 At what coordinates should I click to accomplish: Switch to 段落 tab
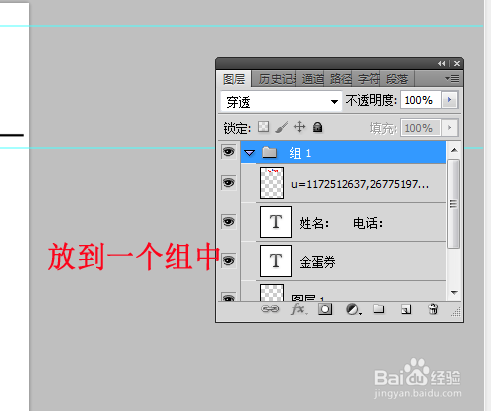tap(397, 79)
